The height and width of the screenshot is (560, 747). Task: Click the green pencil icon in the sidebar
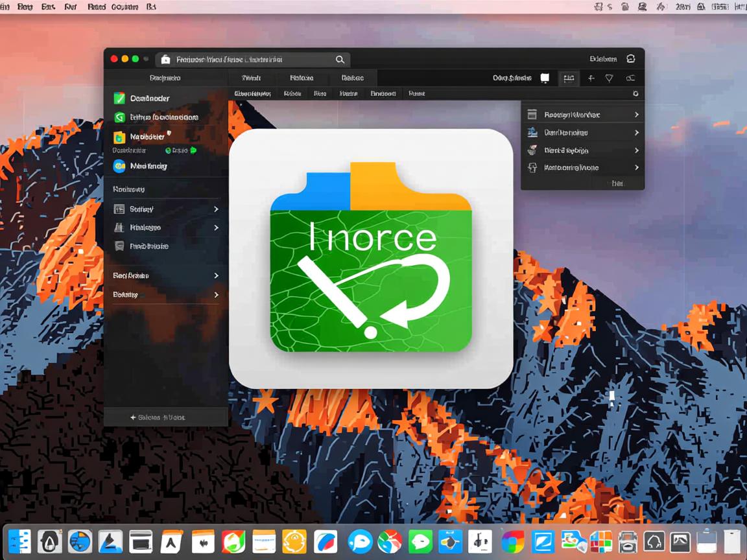(x=119, y=99)
